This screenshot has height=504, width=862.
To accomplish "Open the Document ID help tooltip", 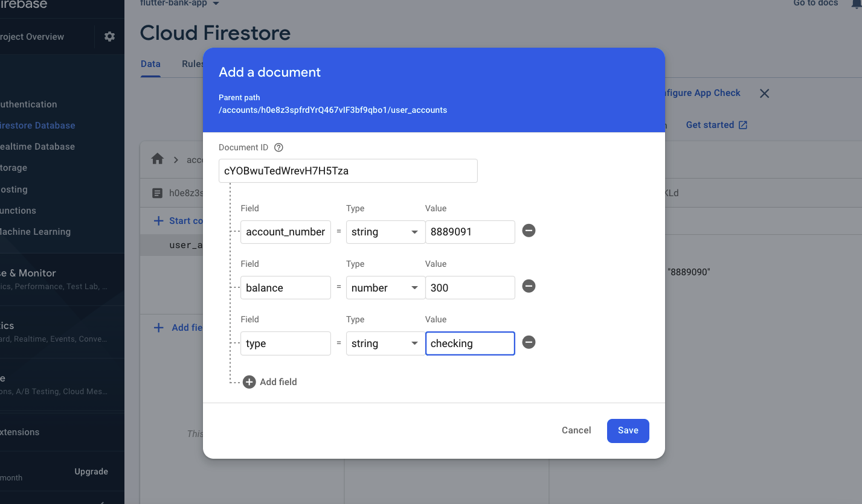I will point(278,148).
